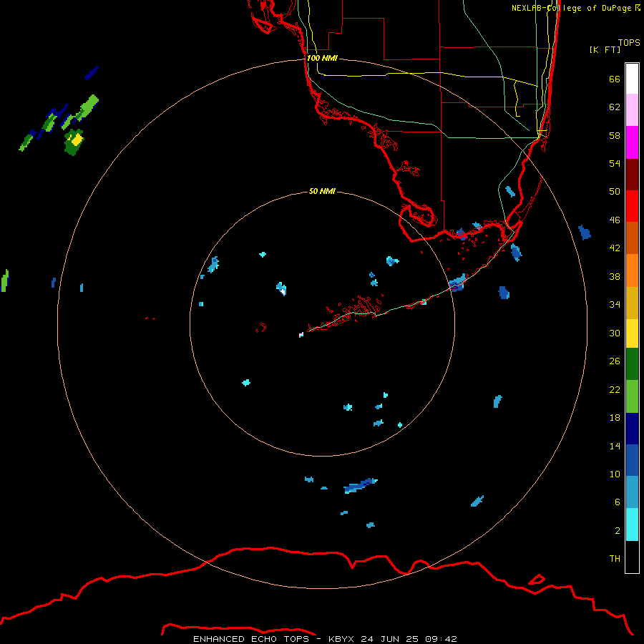Screen dimensions: 644x644
Task: Click the '26' legend value
Action: point(615,361)
